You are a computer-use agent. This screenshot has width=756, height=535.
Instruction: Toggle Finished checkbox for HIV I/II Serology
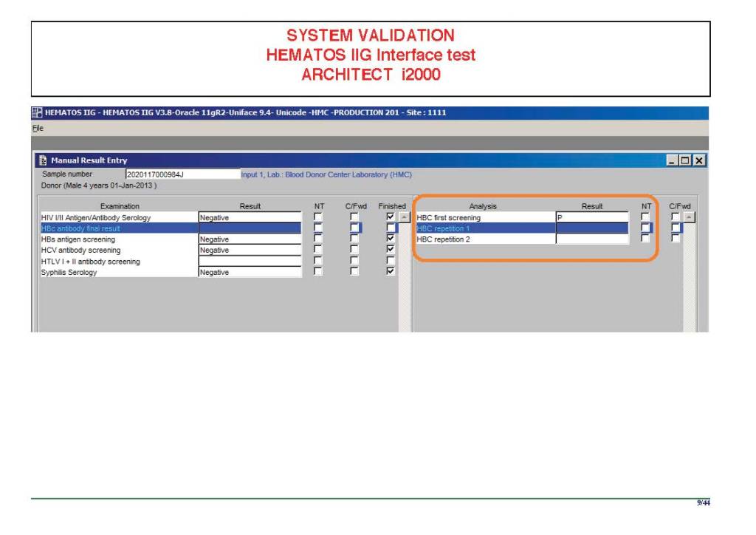pos(391,217)
